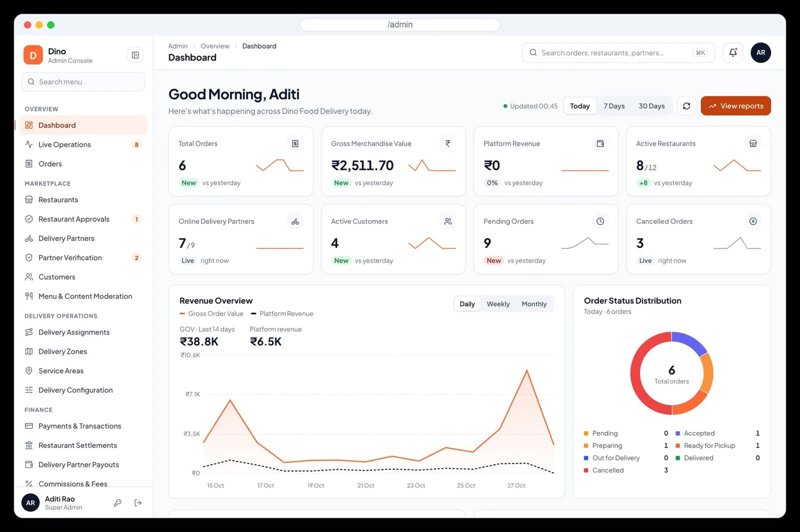Open Payments & Transactions

click(83, 426)
